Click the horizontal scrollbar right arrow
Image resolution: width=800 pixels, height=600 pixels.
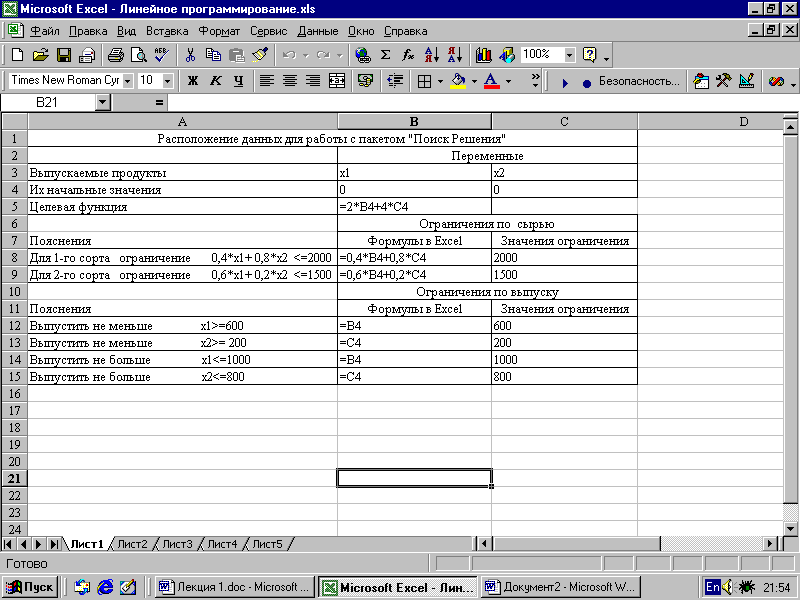click(x=770, y=544)
